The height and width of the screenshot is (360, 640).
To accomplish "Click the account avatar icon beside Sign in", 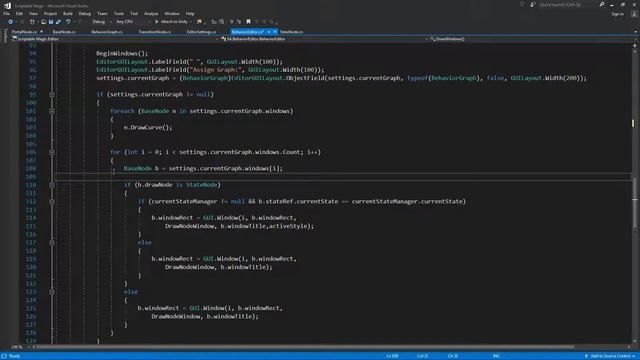I will (634, 13).
